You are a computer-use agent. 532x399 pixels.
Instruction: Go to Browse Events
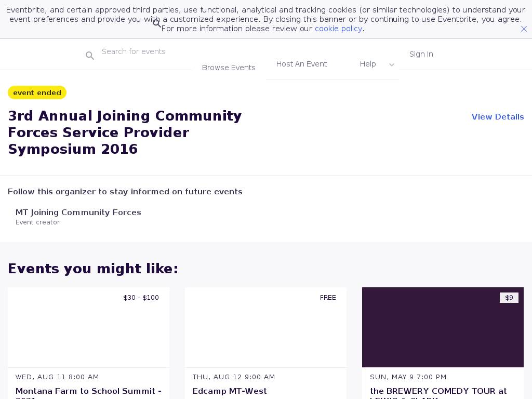click(229, 68)
